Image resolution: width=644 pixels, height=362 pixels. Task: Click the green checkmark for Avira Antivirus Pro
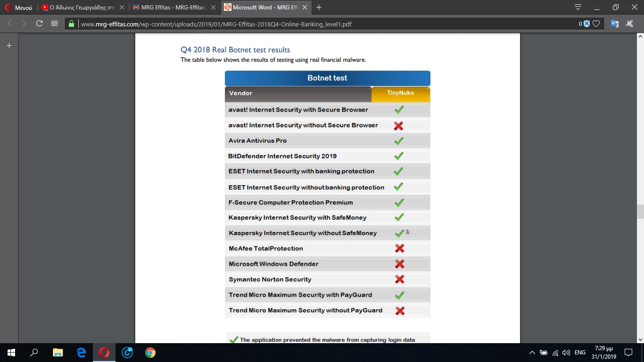pos(399,141)
